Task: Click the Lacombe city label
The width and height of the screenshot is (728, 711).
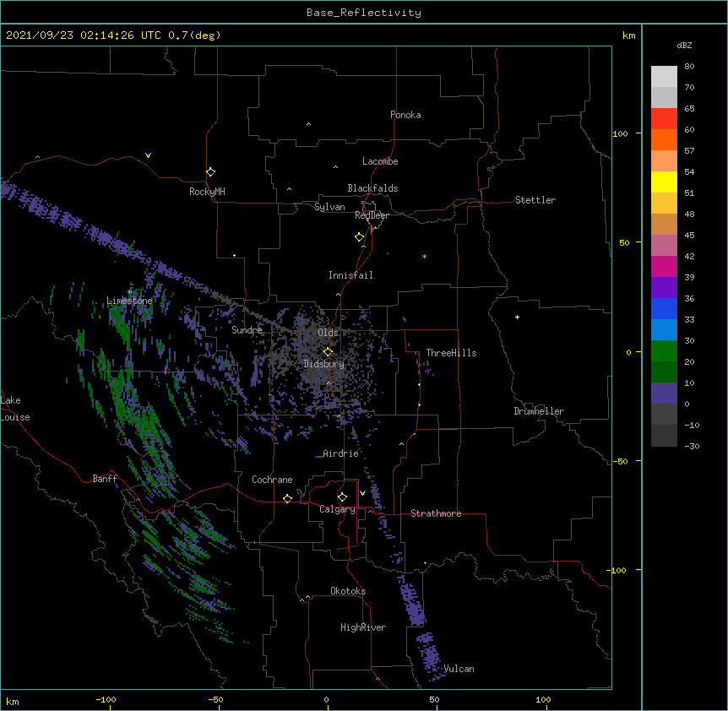Action: coord(380,161)
